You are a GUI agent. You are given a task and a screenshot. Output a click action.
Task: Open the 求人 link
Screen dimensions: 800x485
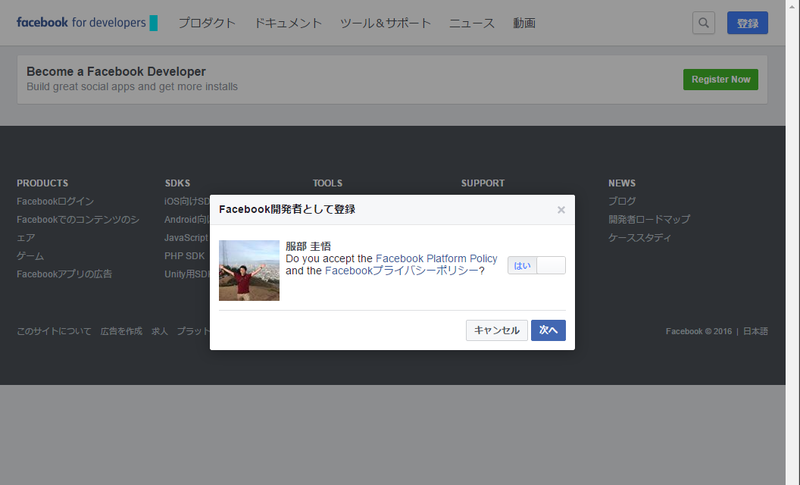point(160,331)
